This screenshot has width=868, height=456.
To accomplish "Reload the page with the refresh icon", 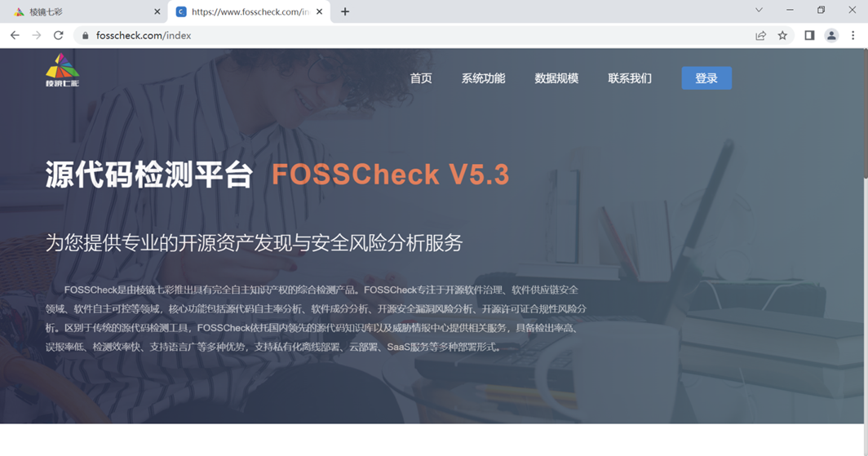I will 58,35.
